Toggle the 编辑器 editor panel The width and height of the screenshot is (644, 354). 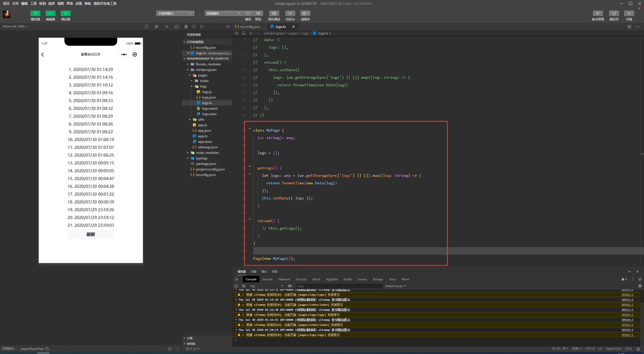point(50,13)
